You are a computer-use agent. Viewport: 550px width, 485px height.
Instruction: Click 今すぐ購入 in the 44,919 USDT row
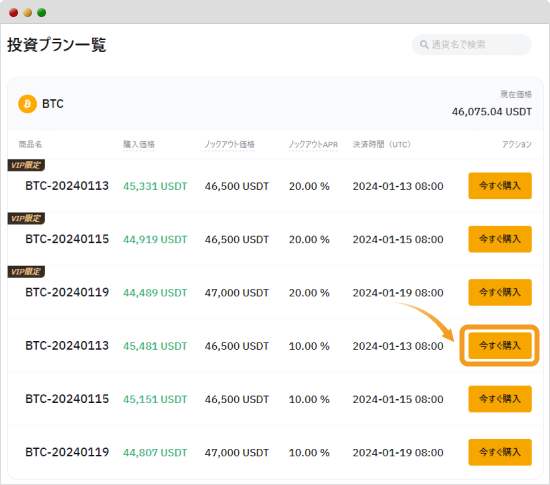click(500, 239)
